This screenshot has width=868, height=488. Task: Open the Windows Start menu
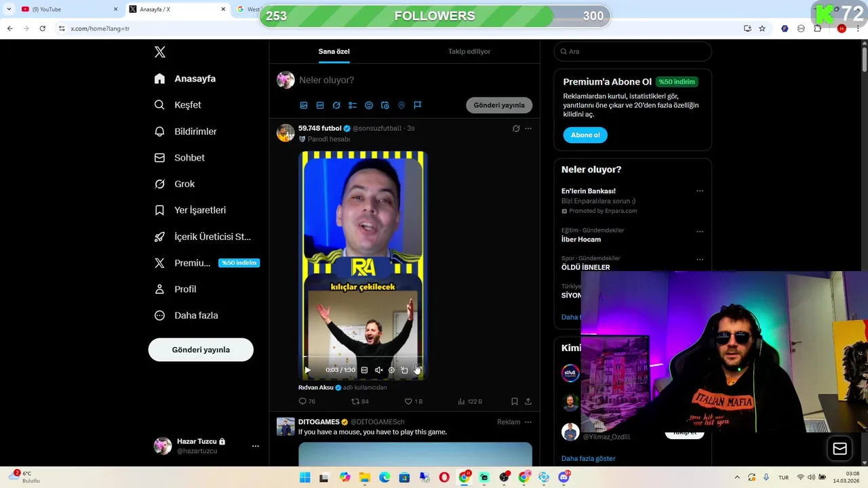(305, 477)
